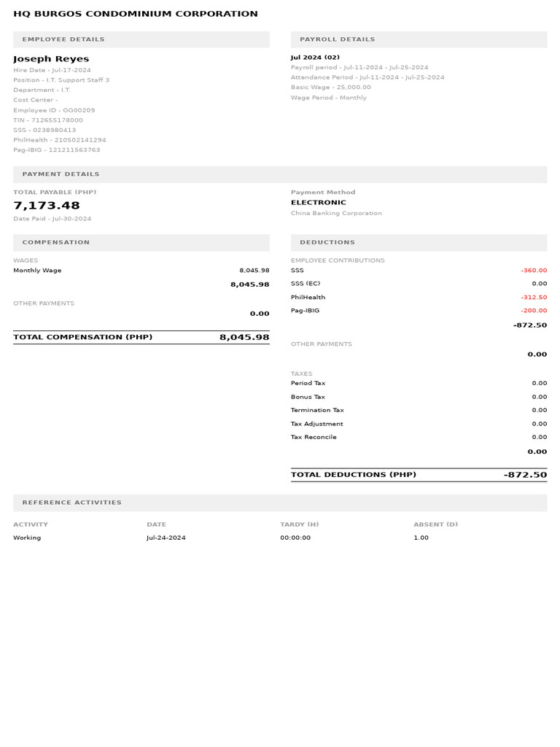Click the total payable amount 7,173.48
The height and width of the screenshot is (747, 560).
click(x=47, y=206)
